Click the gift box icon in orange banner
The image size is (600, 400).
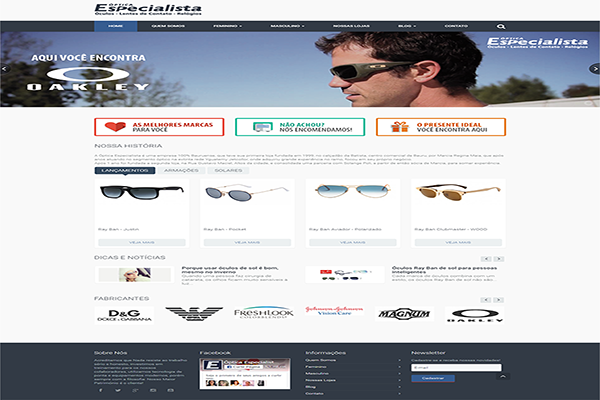[400, 127]
